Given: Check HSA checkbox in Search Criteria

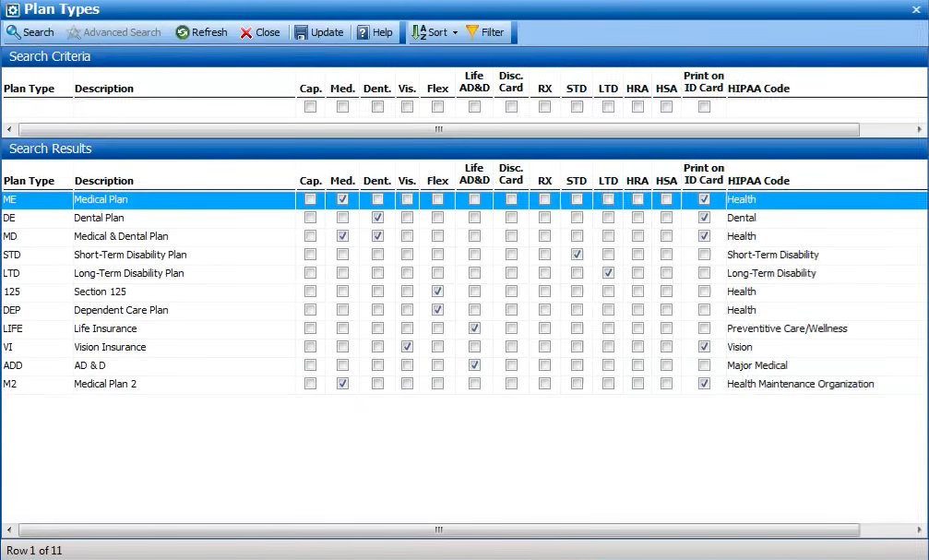Looking at the screenshot, I should click(x=666, y=107).
